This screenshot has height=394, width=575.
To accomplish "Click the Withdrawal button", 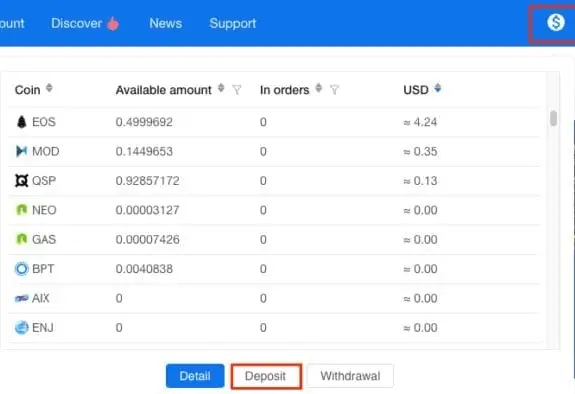I will tap(350, 376).
